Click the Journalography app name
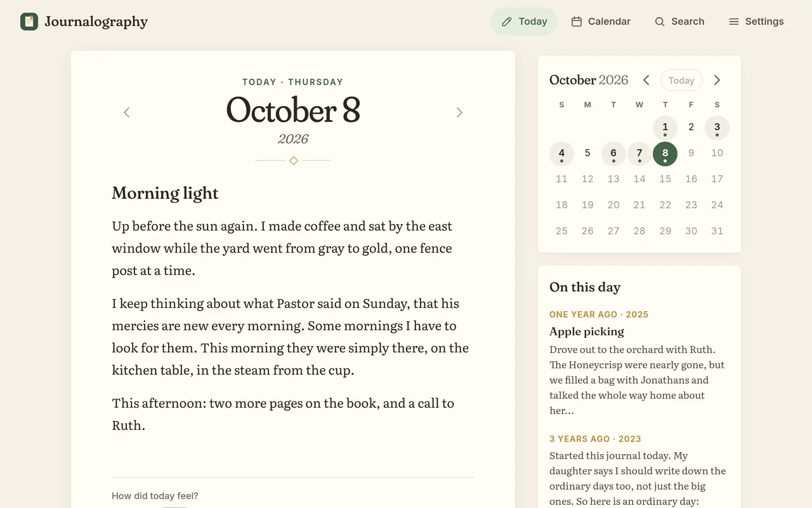This screenshot has width=812, height=508. 96,22
